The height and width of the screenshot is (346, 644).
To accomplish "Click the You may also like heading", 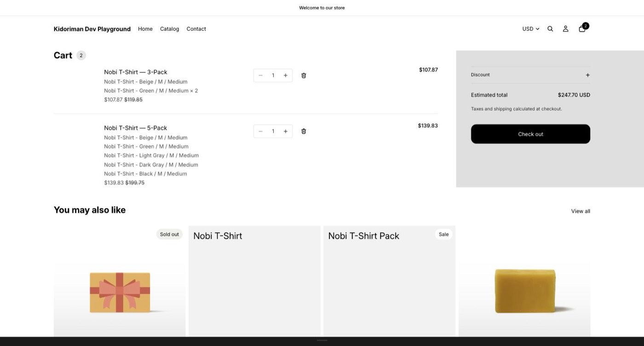I will (90, 210).
